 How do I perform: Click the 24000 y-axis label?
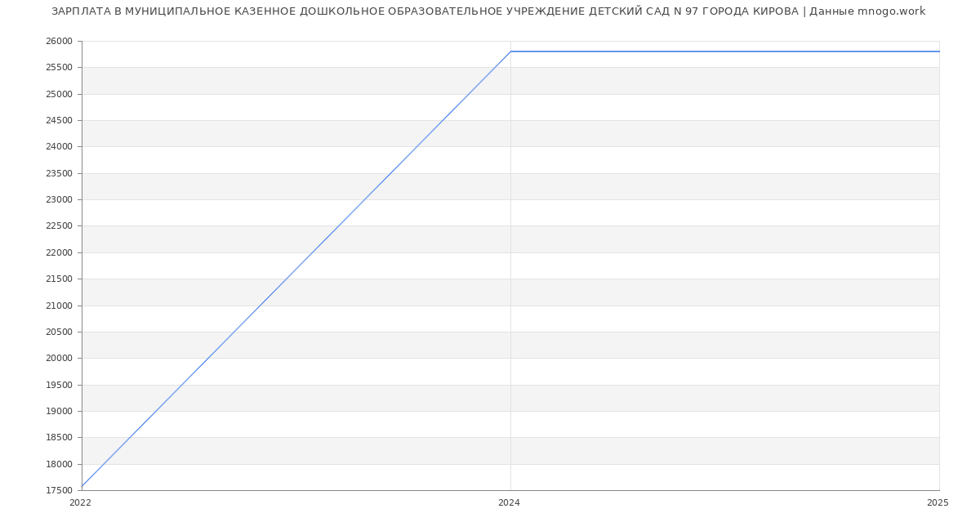[59, 147]
